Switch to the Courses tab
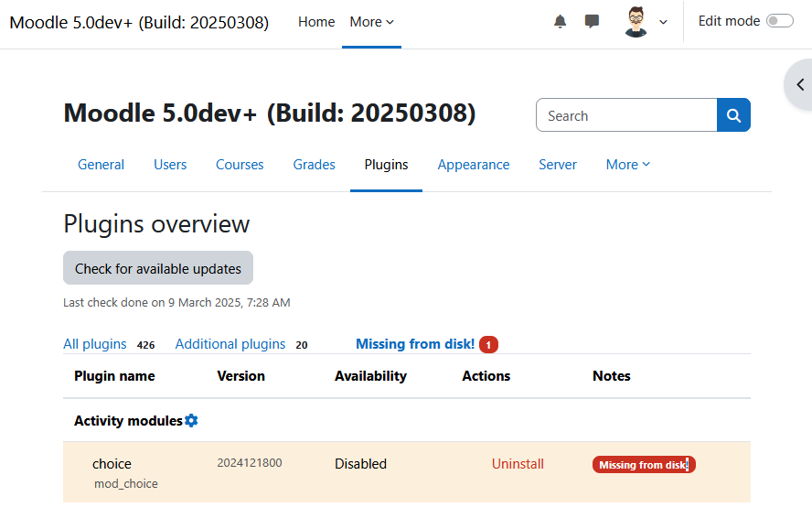The image size is (812, 518). click(240, 165)
